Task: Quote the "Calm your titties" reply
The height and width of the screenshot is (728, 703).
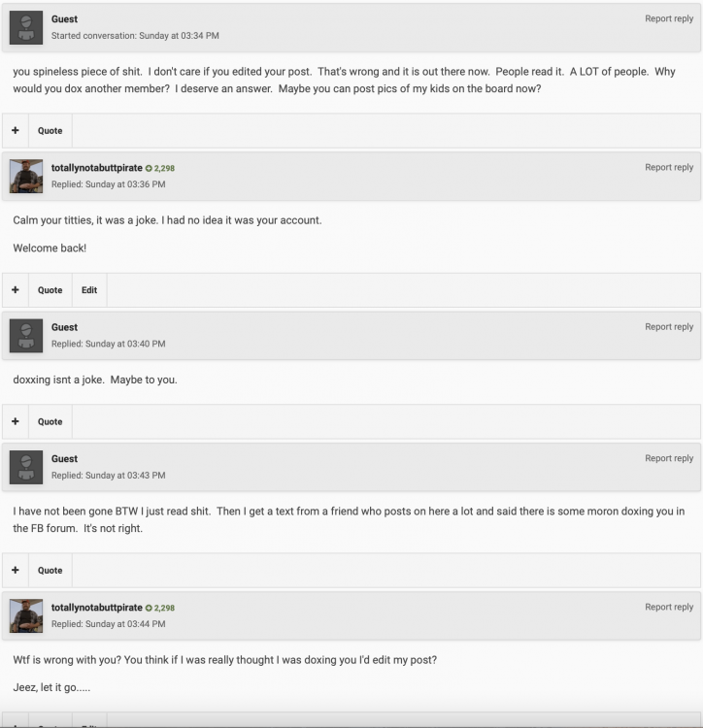Action: tap(50, 290)
